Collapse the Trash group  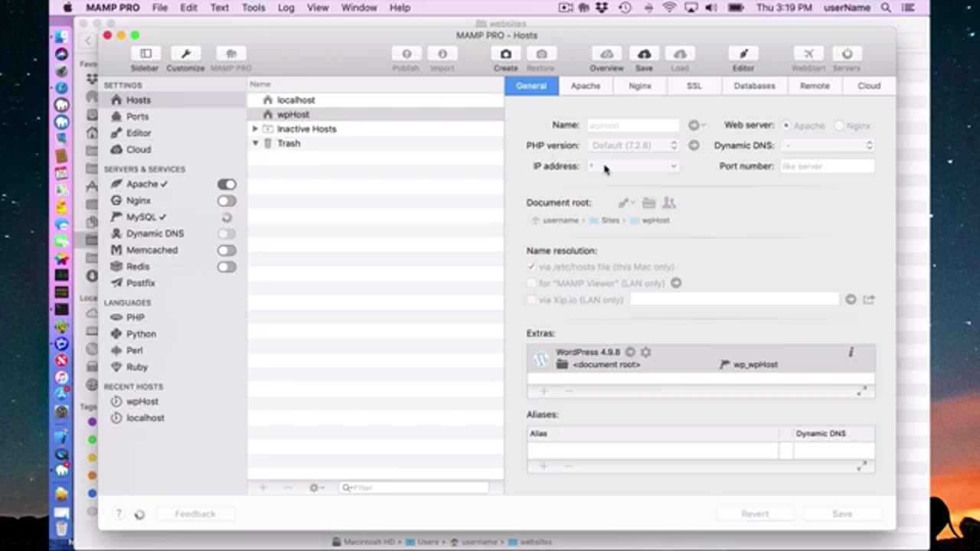click(x=255, y=143)
